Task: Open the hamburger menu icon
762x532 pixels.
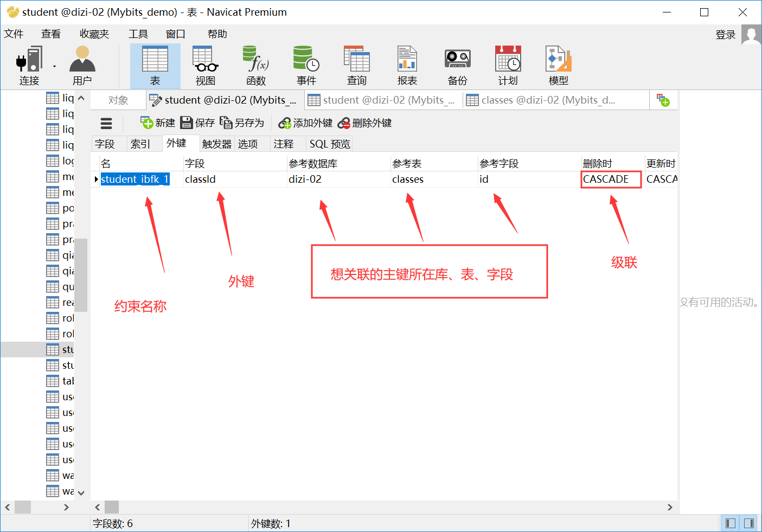Action: coord(106,123)
